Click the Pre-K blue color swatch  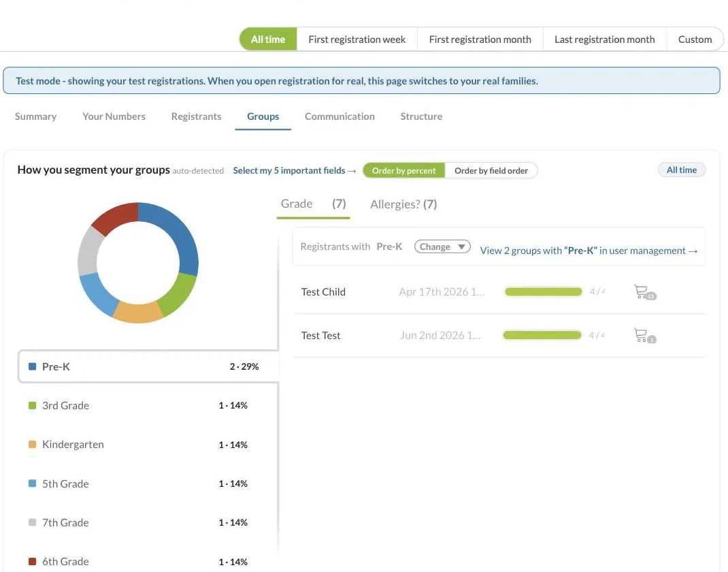tap(33, 366)
